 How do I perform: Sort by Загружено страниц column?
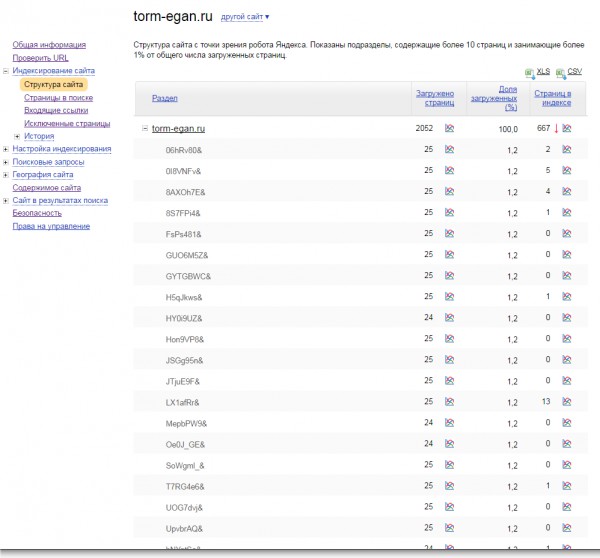click(x=435, y=98)
